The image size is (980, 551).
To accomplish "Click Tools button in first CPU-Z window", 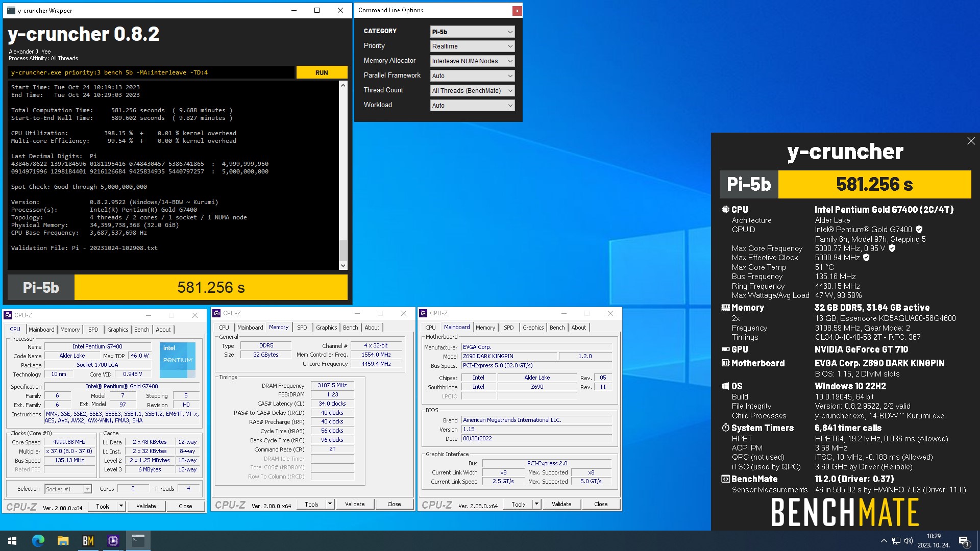I will tap(103, 506).
